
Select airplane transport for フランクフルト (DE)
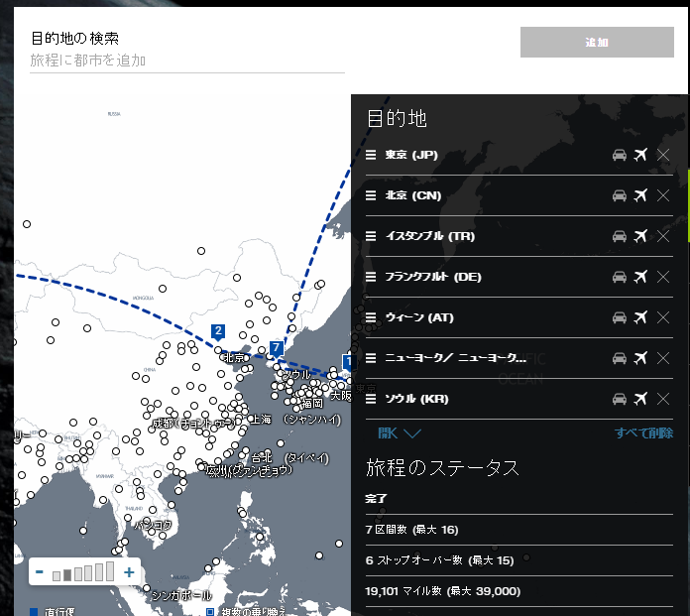tap(640, 277)
